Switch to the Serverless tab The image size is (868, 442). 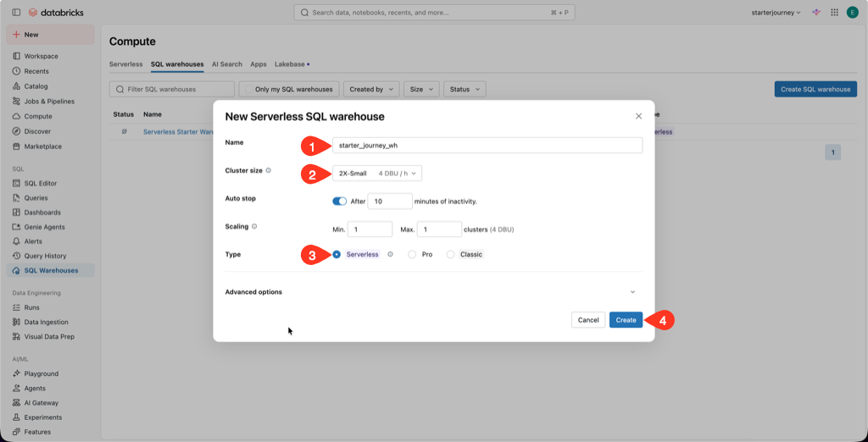(x=125, y=64)
